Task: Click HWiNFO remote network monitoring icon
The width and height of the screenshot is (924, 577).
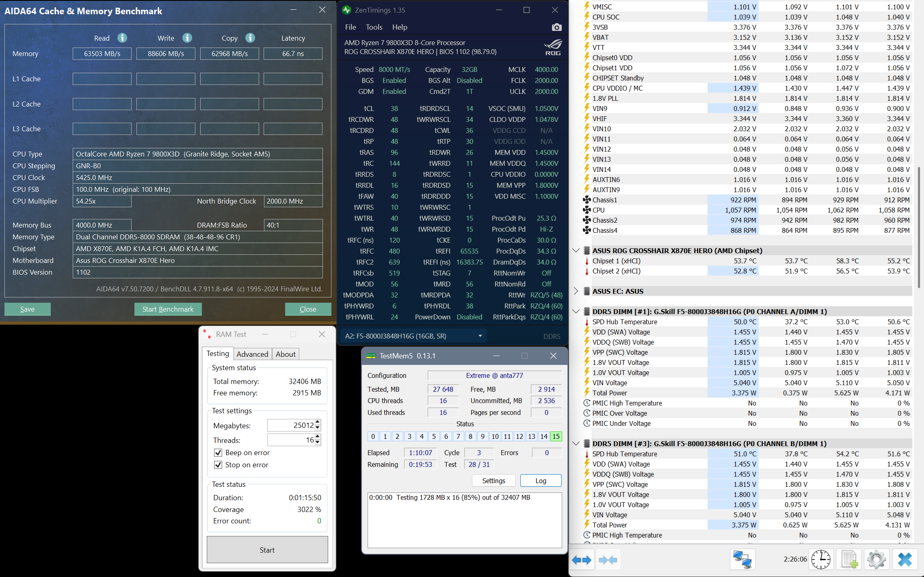Action: pos(742,560)
